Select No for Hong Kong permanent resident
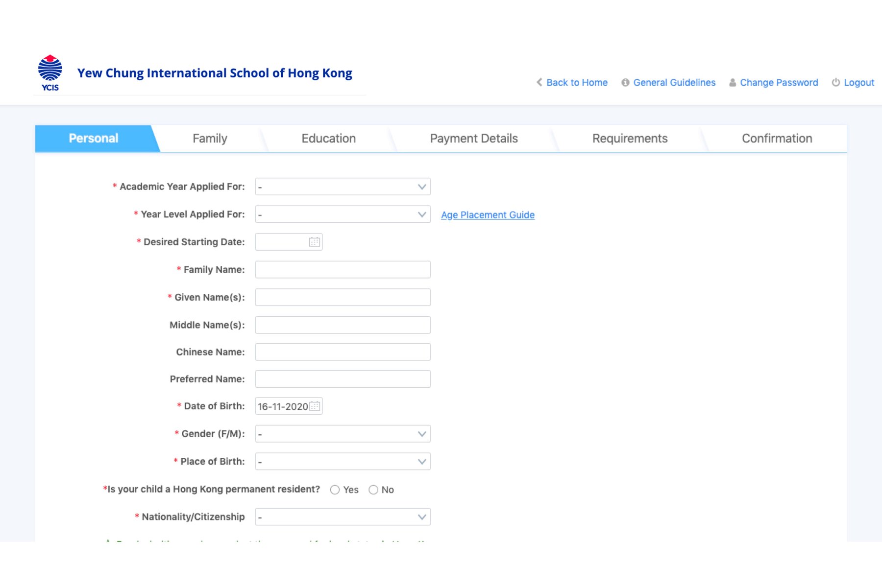This screenshot has height=588, width=882. [373, 490]
